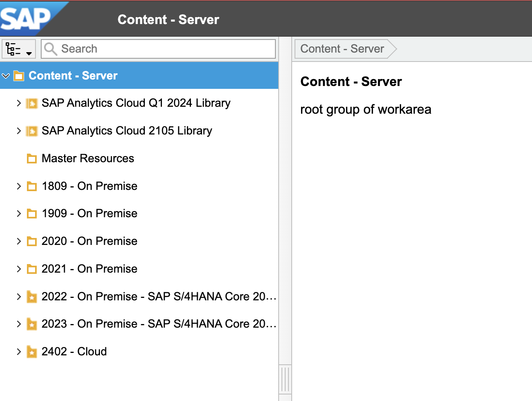Click the 2021 - On Premise folder icon
Image resolution: width=532 pixels, height=401 pixels.
click(31, 269)
